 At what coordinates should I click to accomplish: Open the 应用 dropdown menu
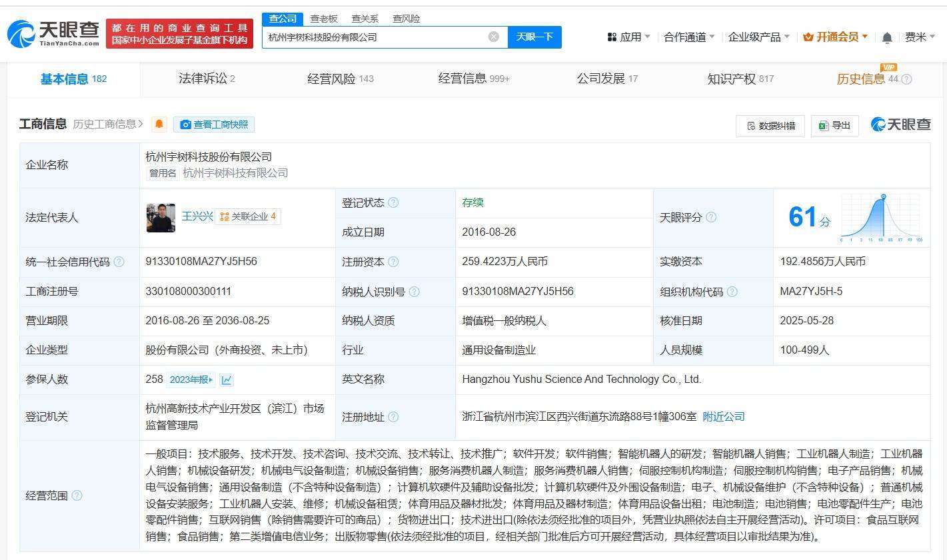[x=628, y=37]
